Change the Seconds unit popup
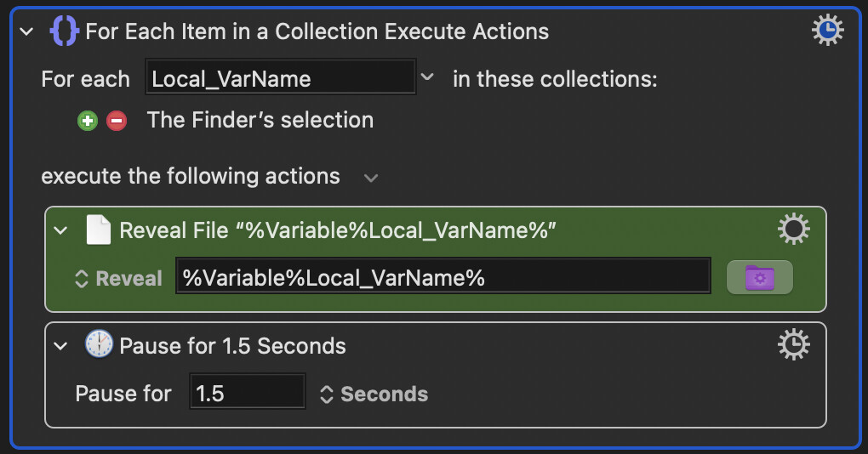 click(374, 394)
